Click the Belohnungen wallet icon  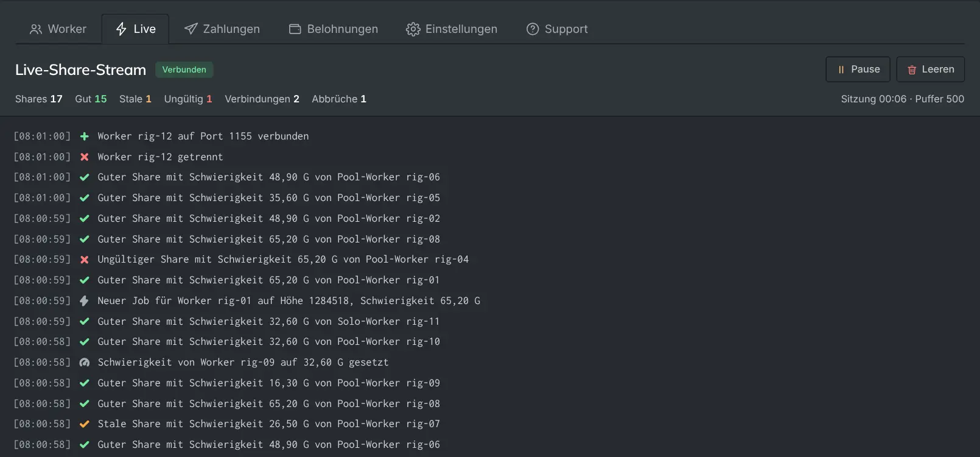[x=295, y=29]
